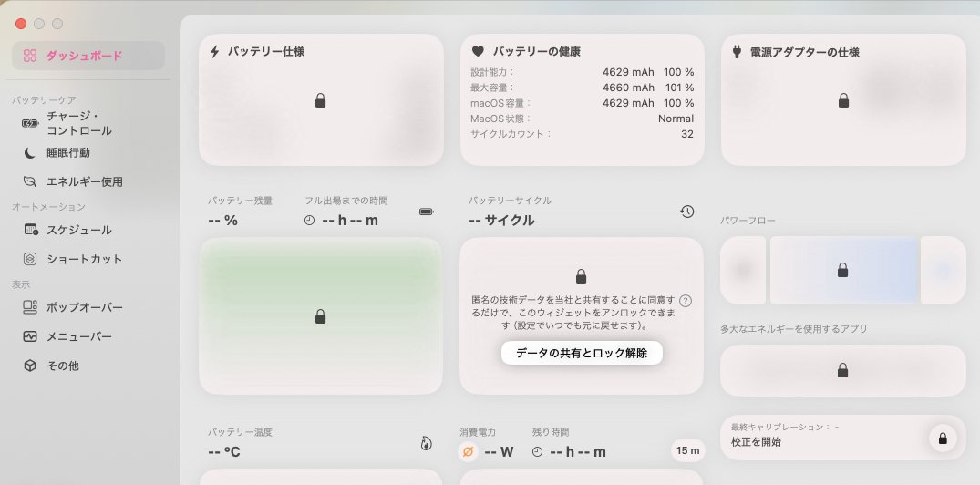
Task: Click the cube icon for その他
Action: click(x=30, y=366)
